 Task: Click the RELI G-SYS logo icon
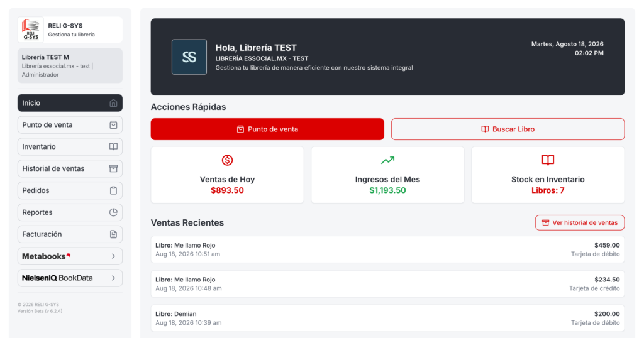click(31, 30)
